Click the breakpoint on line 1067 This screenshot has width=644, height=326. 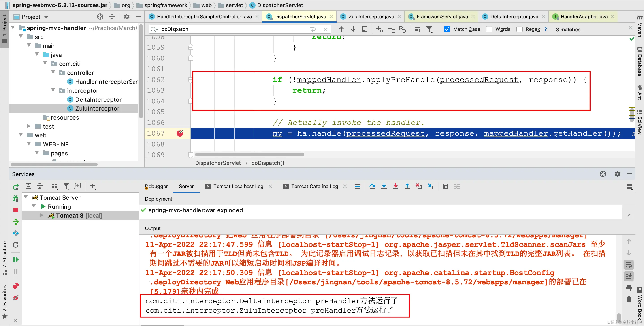click(x=180, y=133)
